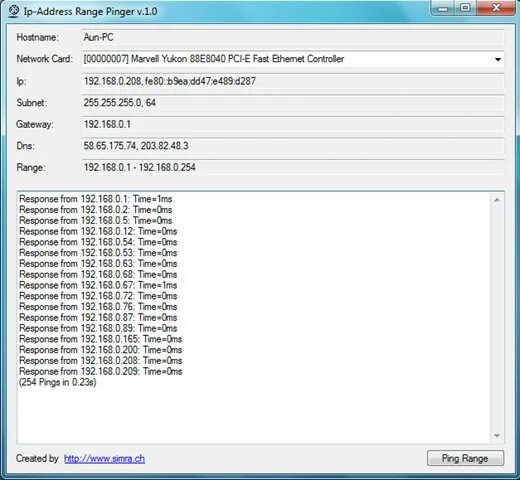Click the Created by label
Screen dimensions: 520x480
tap(37, 458)
